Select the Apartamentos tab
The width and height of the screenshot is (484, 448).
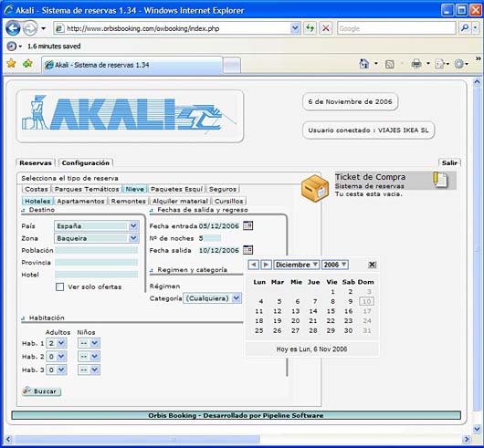click(x=80, y=201)
